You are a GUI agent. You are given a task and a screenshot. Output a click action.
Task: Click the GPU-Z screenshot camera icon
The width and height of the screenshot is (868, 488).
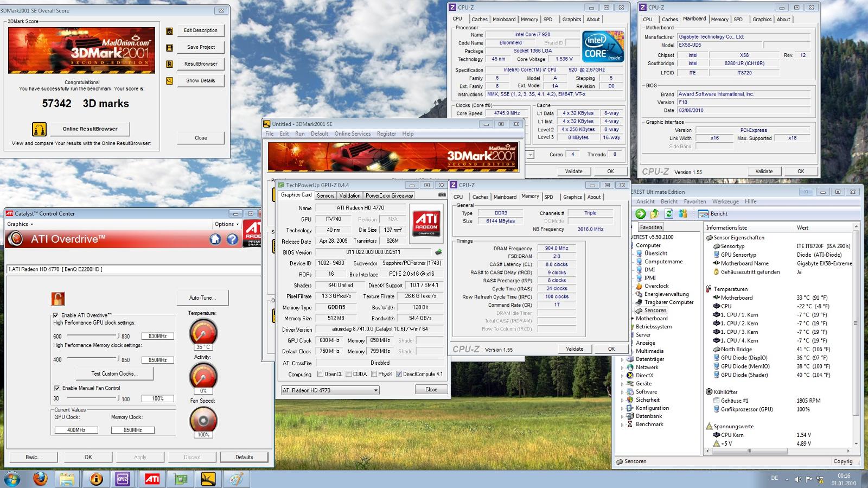point(442,195)
